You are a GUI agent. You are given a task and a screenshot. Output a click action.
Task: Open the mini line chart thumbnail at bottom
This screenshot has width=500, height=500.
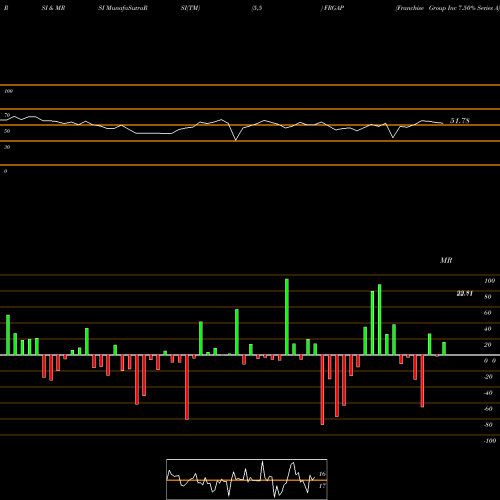click(247, 479)
